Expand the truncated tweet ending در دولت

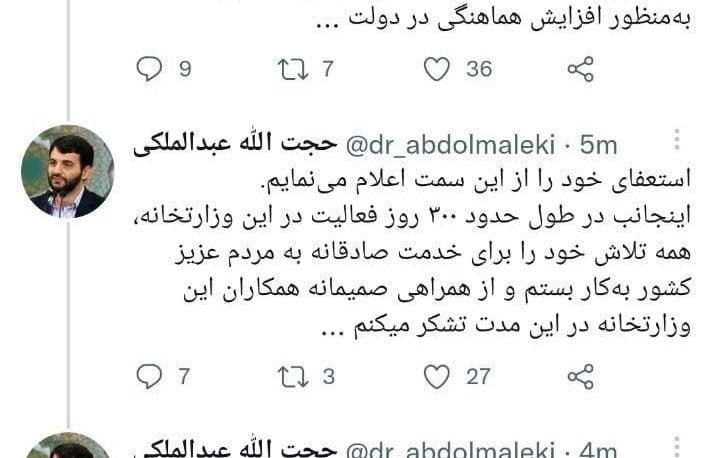[x=503, y=18]
